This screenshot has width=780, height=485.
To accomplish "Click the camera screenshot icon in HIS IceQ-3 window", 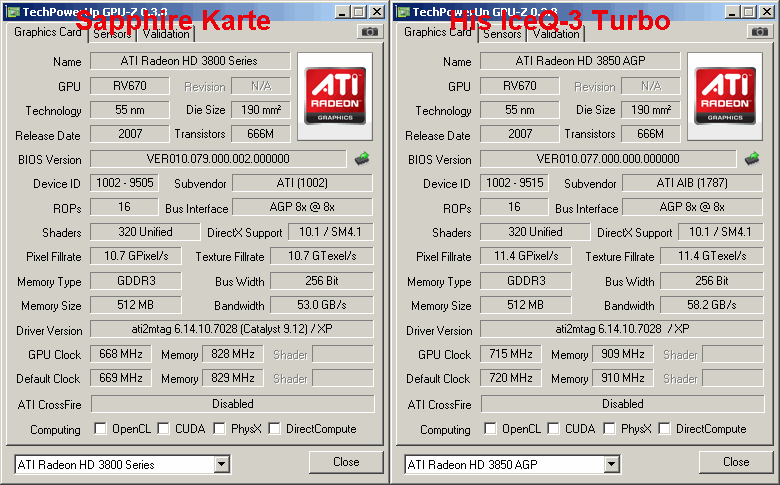I will (759, 32).
